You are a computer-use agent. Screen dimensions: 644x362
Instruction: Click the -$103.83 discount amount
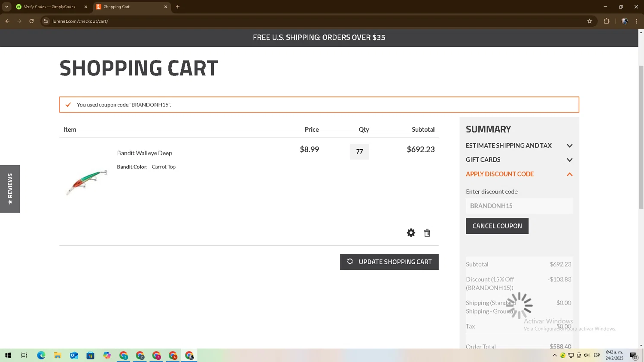[x=559, y=279]
